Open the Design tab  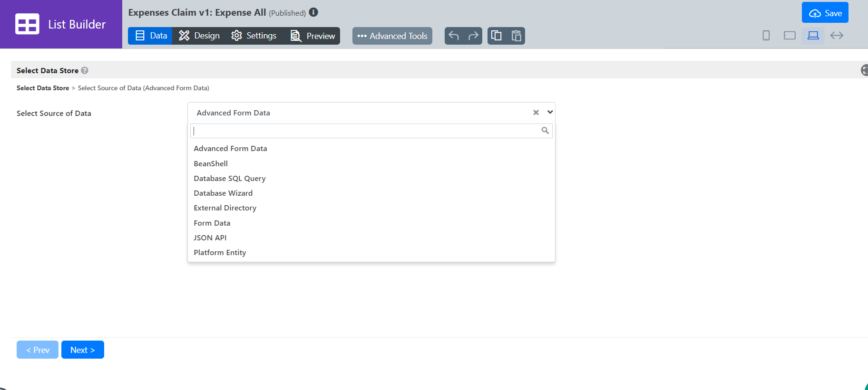coord(199,36)
